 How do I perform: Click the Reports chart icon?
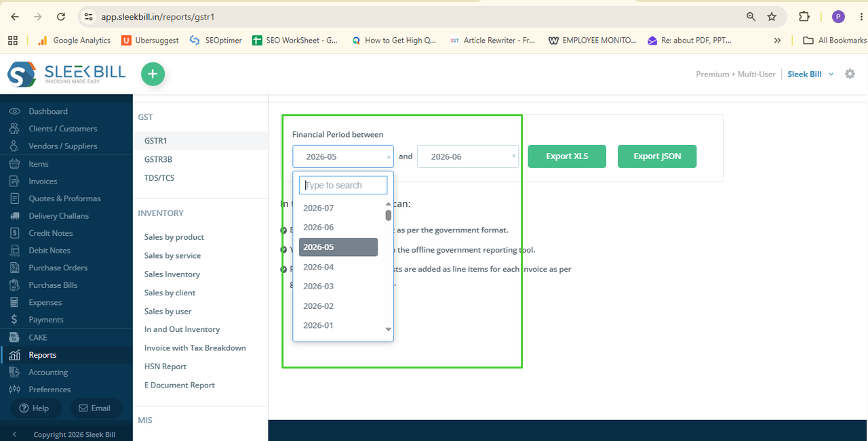[x=14, y=355]
